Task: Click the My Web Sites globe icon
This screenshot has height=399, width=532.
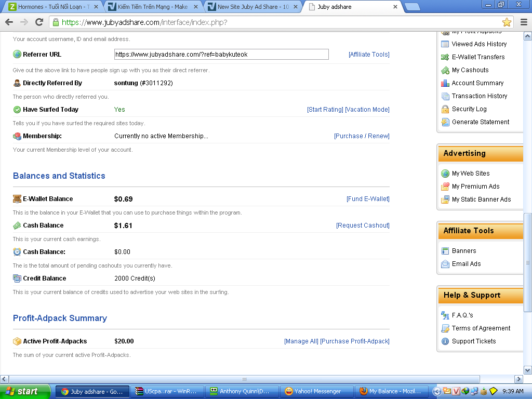Action: 445,174
